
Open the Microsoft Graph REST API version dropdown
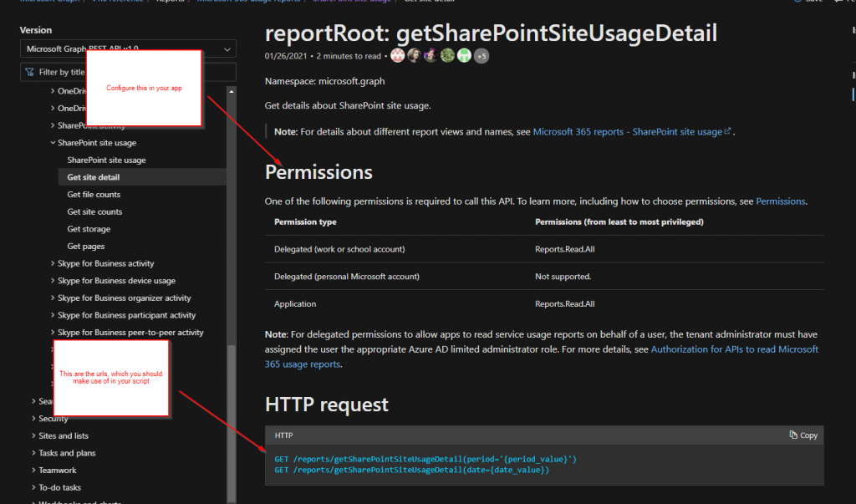pos(126,48)
